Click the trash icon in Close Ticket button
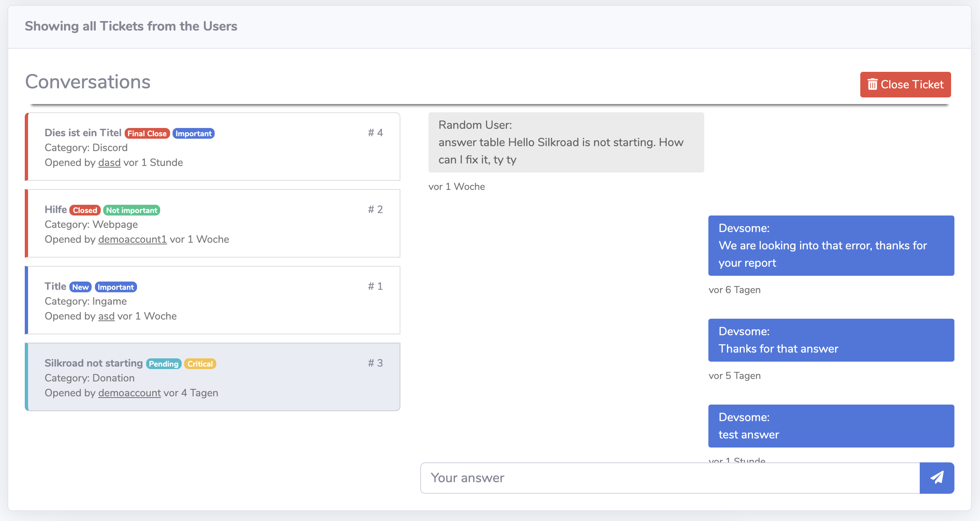This screenshot has width=980, height=521. pos(872,84)
